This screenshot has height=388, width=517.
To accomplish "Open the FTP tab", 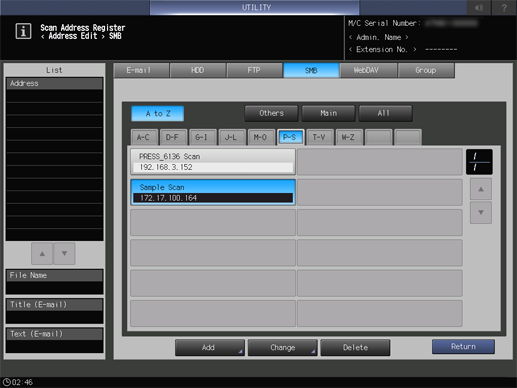I will 254,70.
